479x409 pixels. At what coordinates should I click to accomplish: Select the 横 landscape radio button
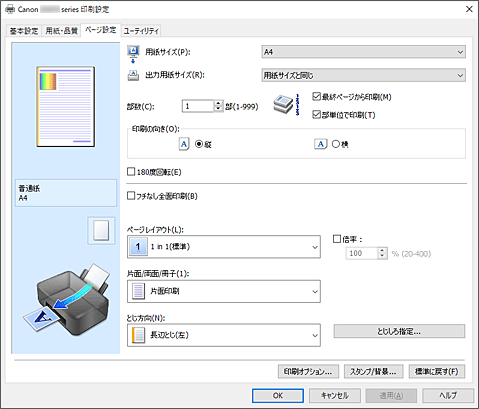coord(336,144)
